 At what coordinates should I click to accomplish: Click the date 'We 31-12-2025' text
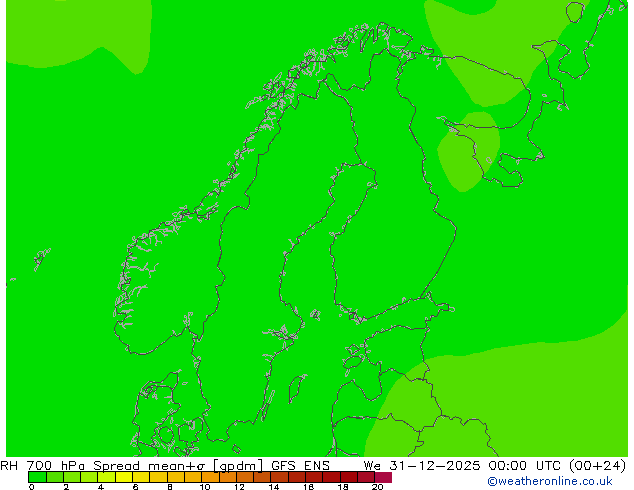coord(422,466)
